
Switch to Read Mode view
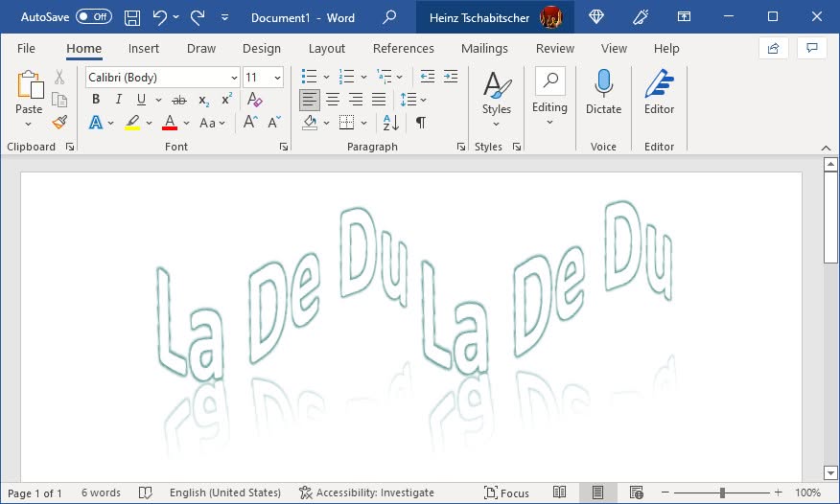pos(559,493)
